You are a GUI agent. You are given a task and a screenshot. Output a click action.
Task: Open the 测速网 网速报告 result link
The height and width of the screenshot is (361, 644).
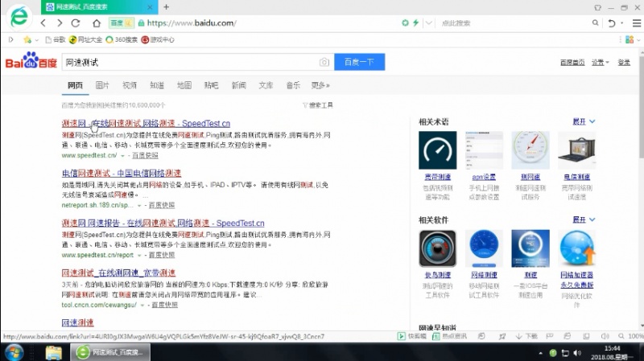click(163, 224)
